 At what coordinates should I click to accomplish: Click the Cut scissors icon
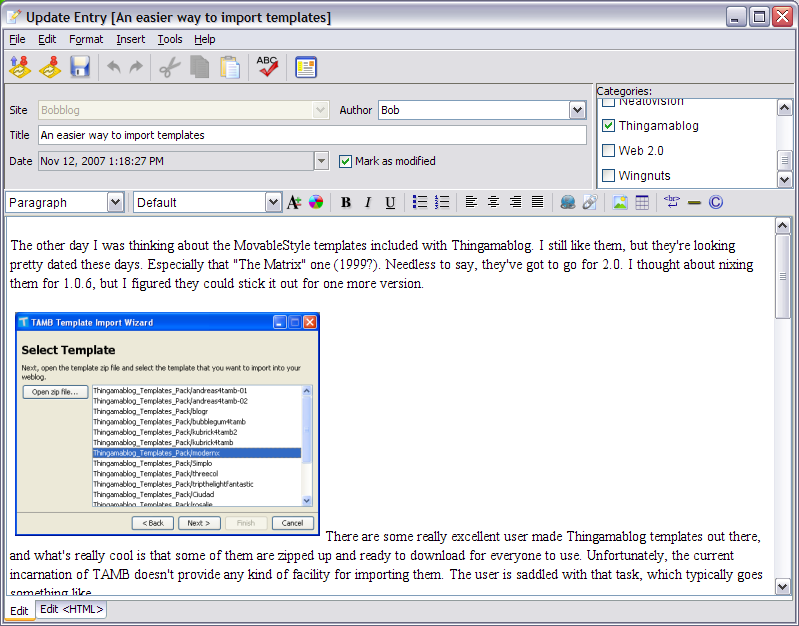coord(170,67)
